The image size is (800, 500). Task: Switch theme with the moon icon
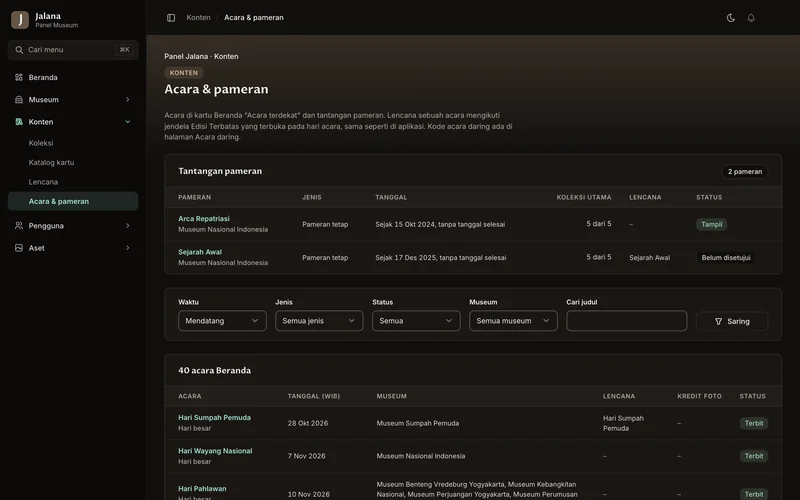pyautogui.click(x=731, y=18)
